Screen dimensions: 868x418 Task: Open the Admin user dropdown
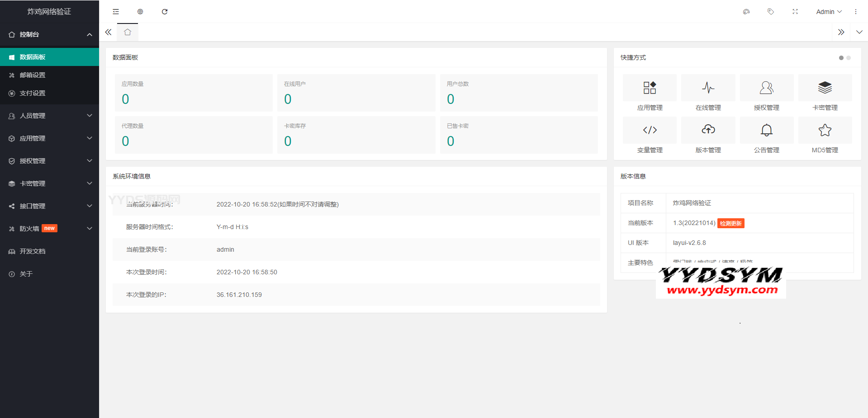point(829,12)
